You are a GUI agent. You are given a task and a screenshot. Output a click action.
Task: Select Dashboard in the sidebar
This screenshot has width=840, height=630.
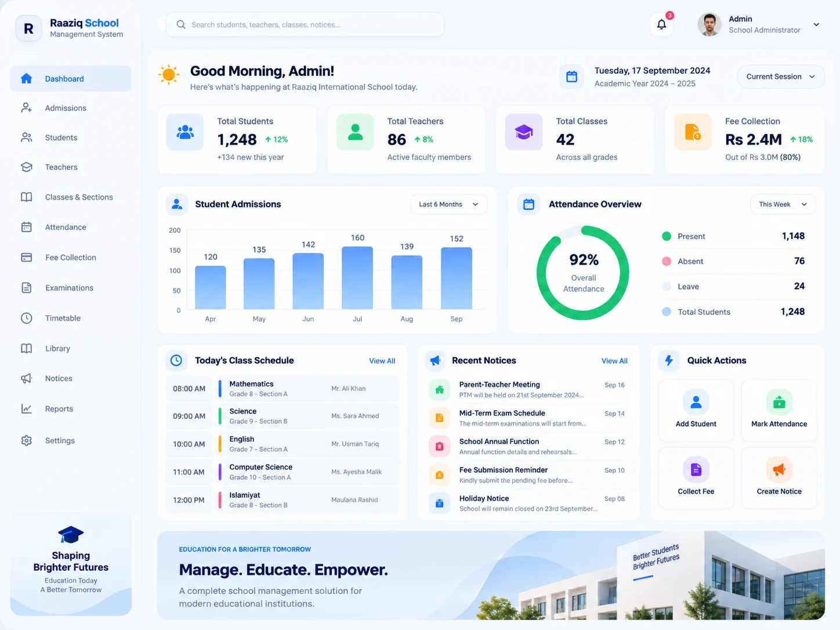pyautogui.click(x=71, y=78)
